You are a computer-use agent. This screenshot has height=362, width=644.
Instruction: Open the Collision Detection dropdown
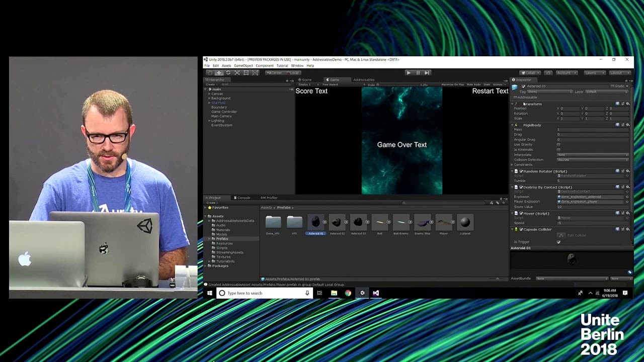[x=593, y=160]
